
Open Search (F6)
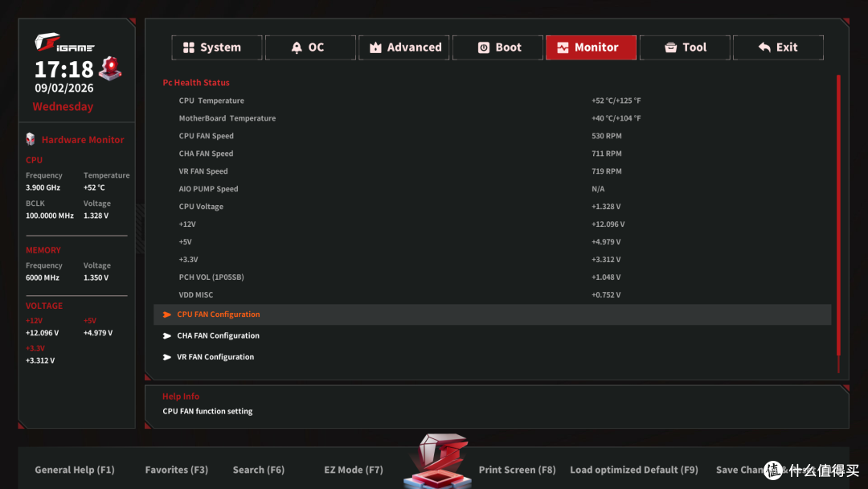(x=259, y=470)
